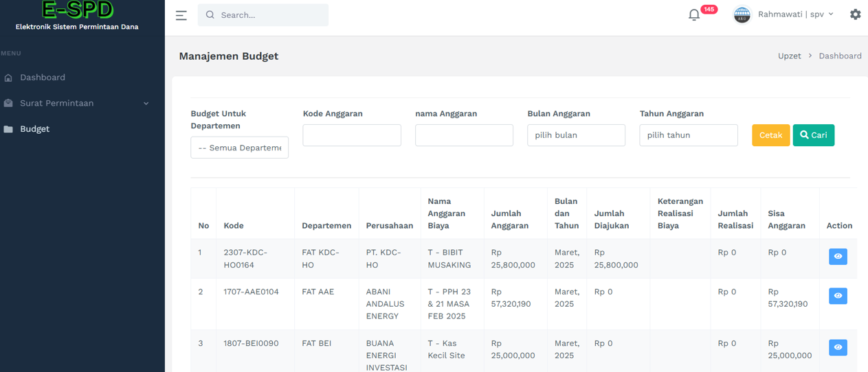Toggle the sidebar hamburger menu icon
This screenshot has height=372, width=868.
pos(181,15)
